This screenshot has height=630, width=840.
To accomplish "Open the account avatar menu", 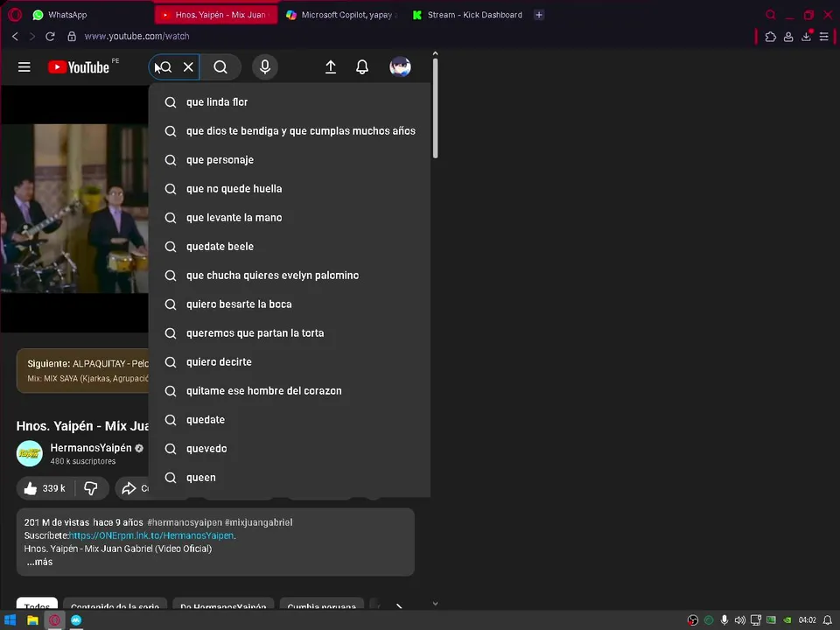I will 400,67.
